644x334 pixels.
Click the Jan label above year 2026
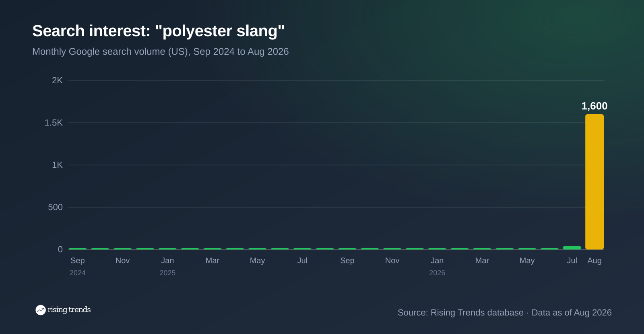pyautogui.click(x=437, y=261)
